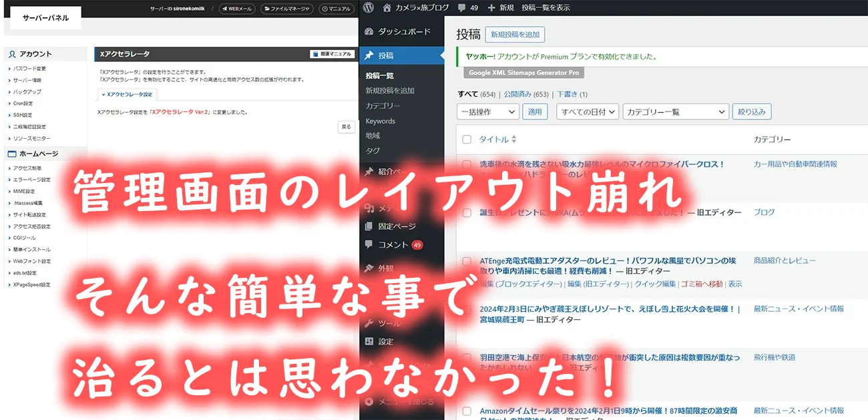Click the サーバーパネル logo

pos(45,18)
